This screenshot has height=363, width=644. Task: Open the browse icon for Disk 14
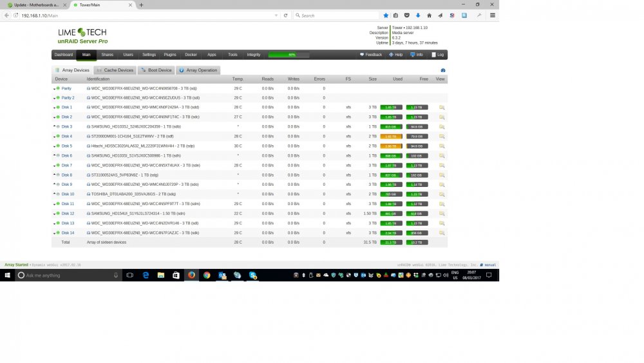pyautogui.click(x=442, y=233)
